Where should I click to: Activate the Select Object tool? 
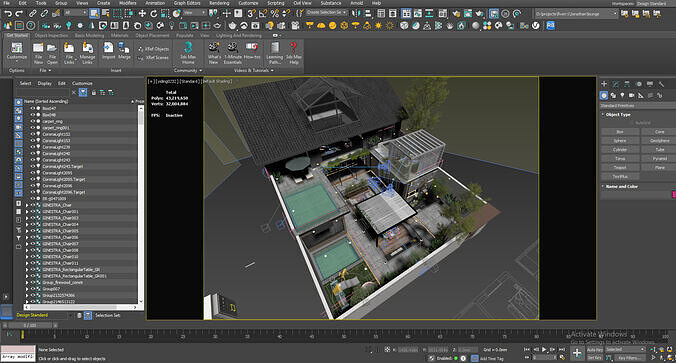[x=94, y=14]
